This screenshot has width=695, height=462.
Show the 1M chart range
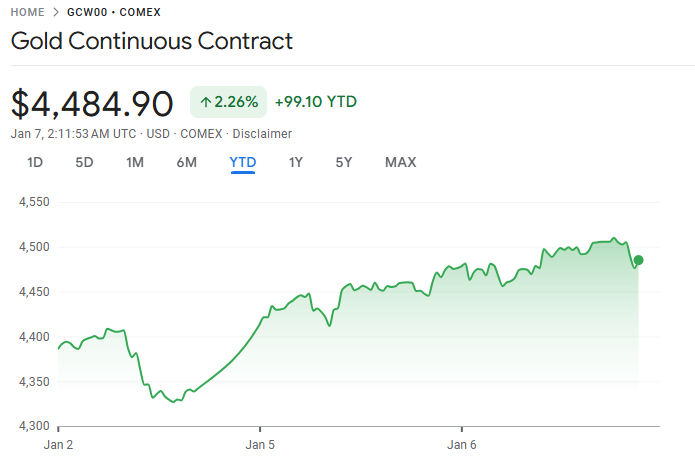pyautogui.click(x=135, y=162)
